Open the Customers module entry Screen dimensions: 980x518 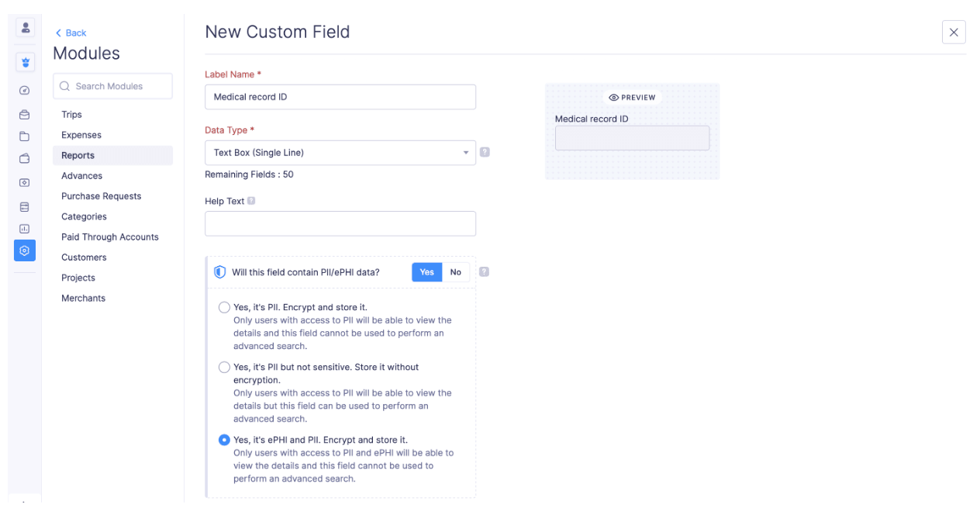pyautogui.click(x=84, y=257)
